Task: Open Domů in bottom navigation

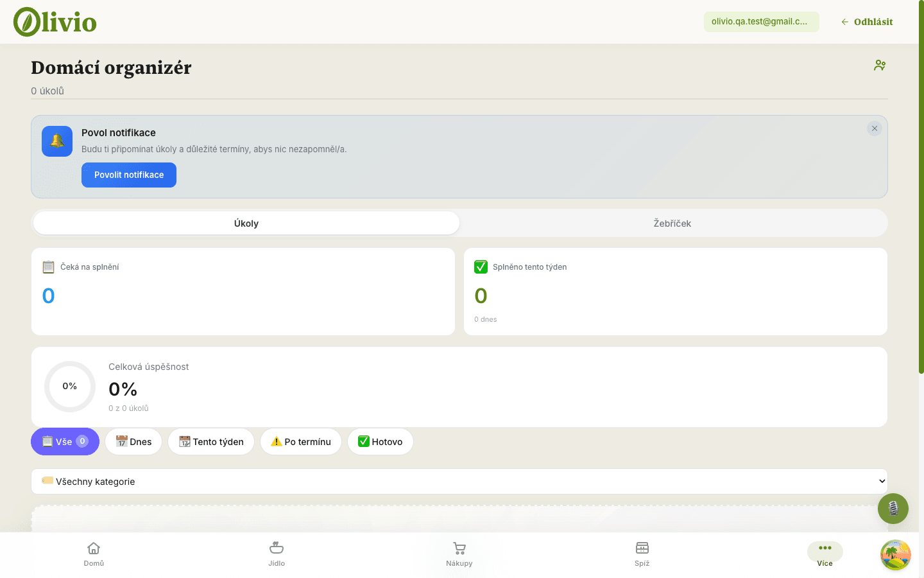Action: (x=94, y=554)
